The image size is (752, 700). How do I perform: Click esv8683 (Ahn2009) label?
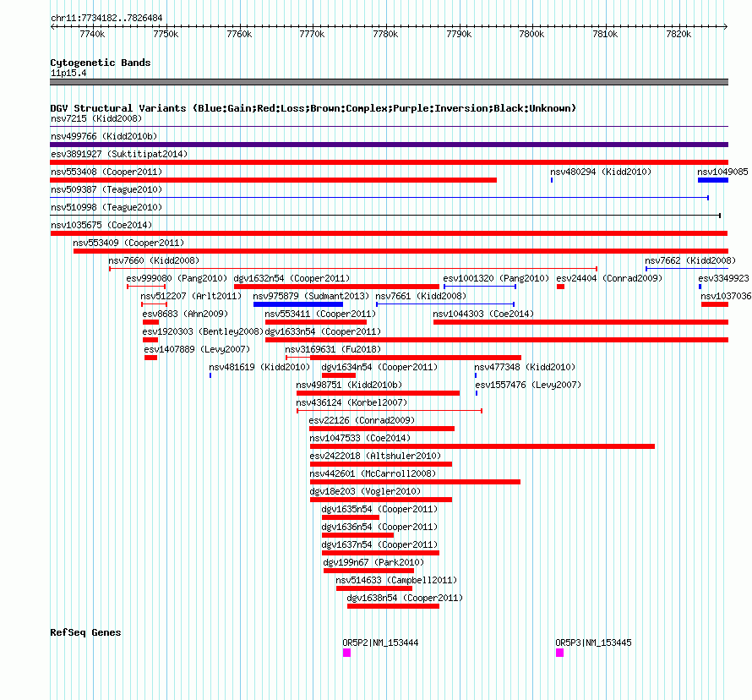(185, 314)
